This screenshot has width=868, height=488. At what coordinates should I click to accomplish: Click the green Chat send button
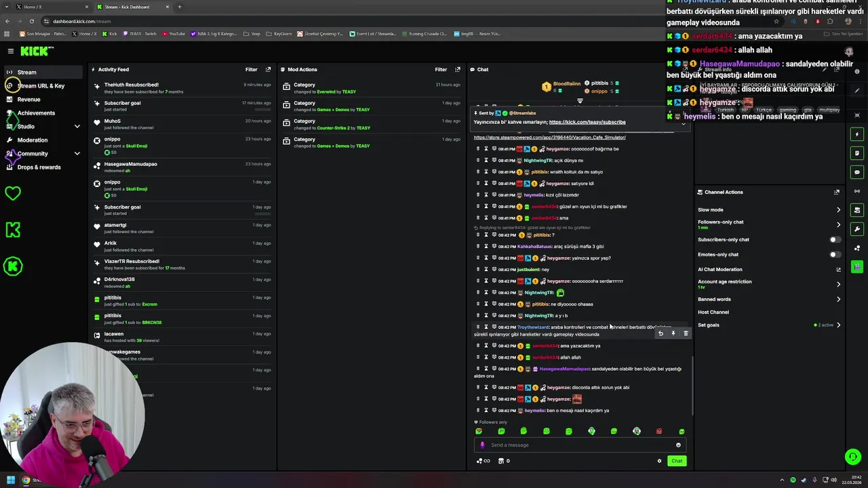(677, 461)
